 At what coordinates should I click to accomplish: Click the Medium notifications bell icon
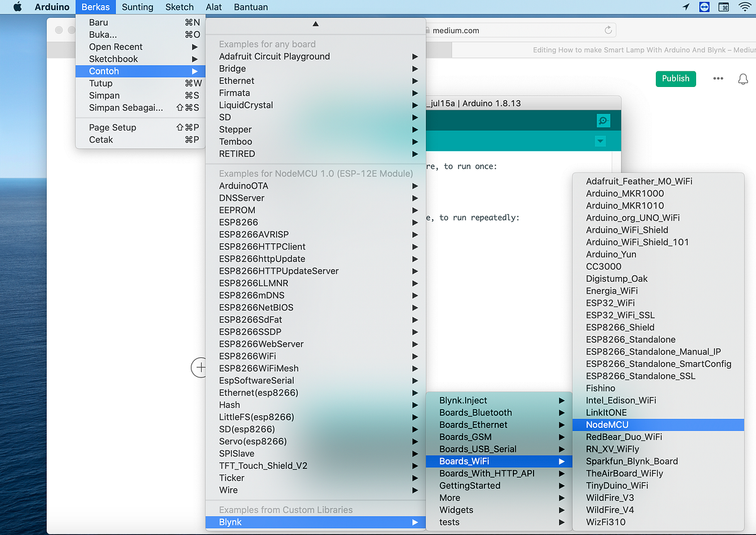click(743, 79)
